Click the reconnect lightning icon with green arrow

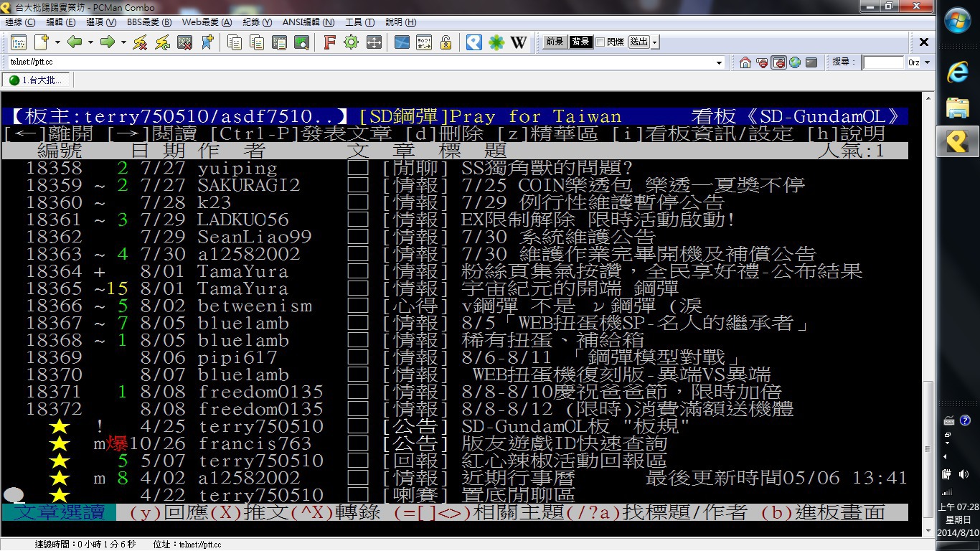tap(162, 42)
